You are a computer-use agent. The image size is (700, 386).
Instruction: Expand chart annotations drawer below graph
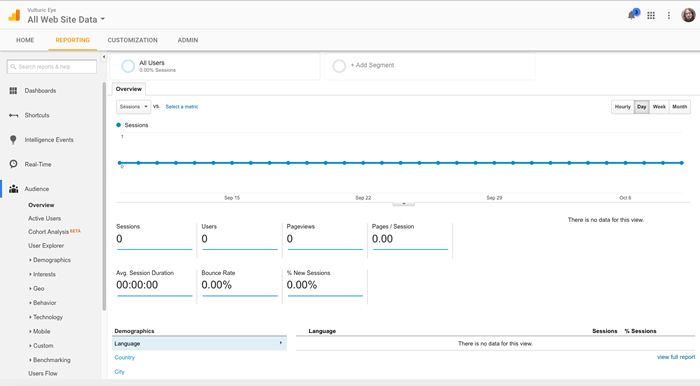404,203
